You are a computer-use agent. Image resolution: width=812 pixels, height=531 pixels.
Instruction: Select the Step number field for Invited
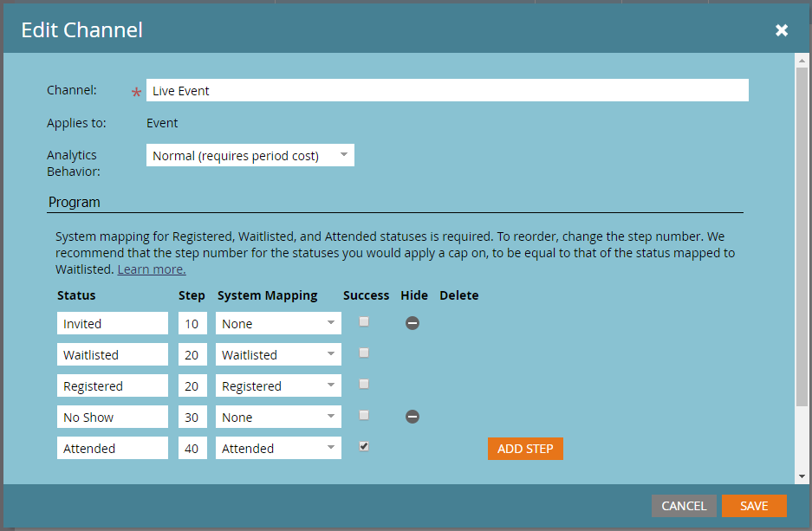[x=192, y=324]
